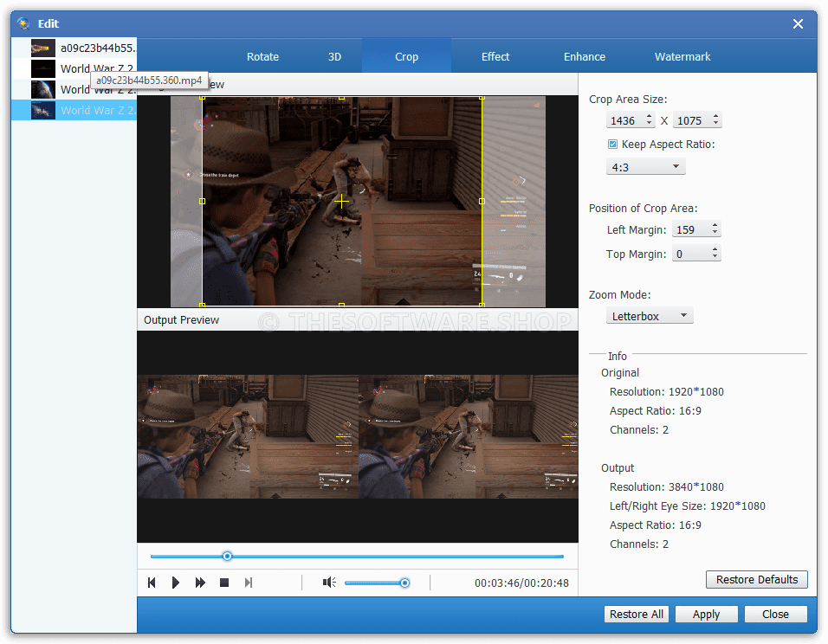This screenshot has height=644, width=828.
Task: Click the 'Left/Right Eye Size: 1920*1080' text
Action: pos(687,506)
